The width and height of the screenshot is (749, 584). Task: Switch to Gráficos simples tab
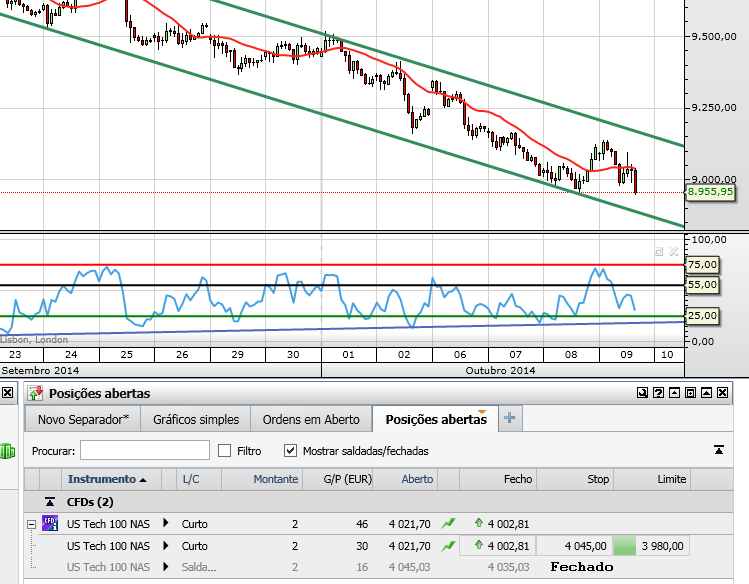click(196, 419)
